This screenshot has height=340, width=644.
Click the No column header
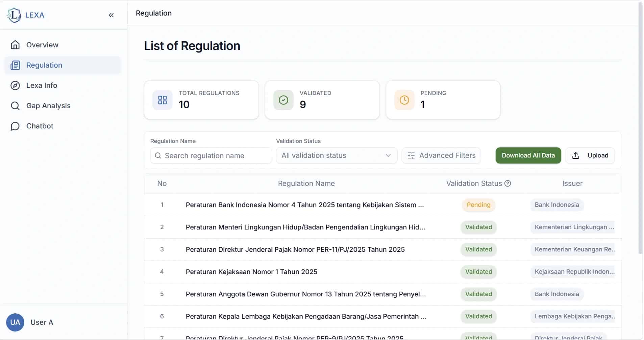(162, 184)
